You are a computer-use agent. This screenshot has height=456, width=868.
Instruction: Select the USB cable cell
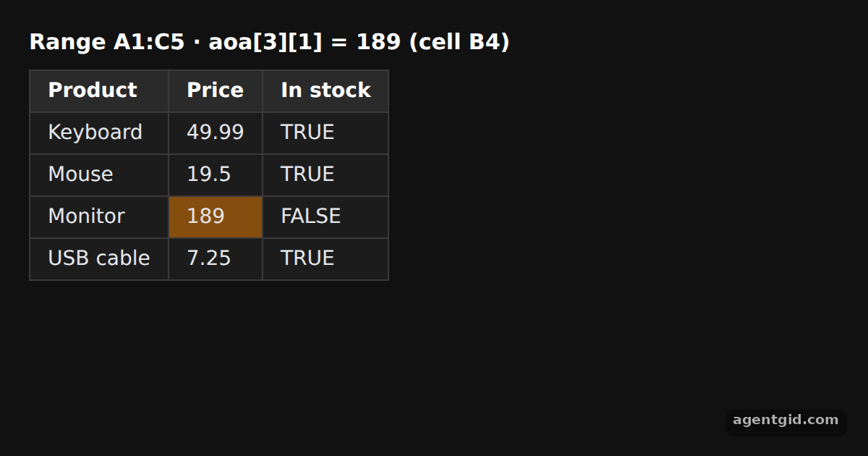(x=99, y=259)
